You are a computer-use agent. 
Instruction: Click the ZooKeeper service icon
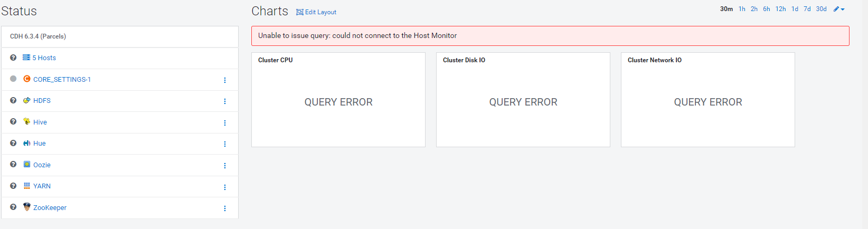[26, 207]
